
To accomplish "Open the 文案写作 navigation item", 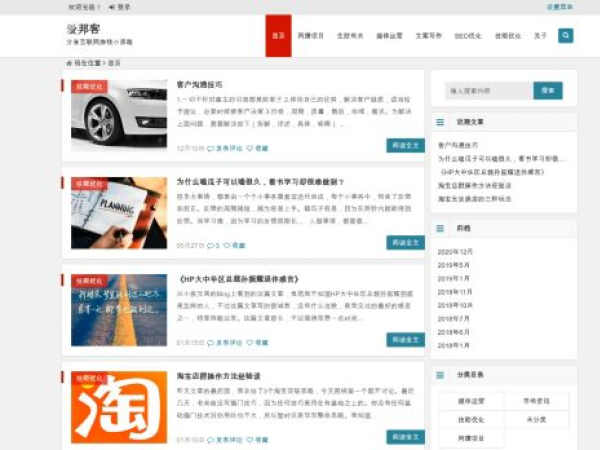I will click(429, 36).
